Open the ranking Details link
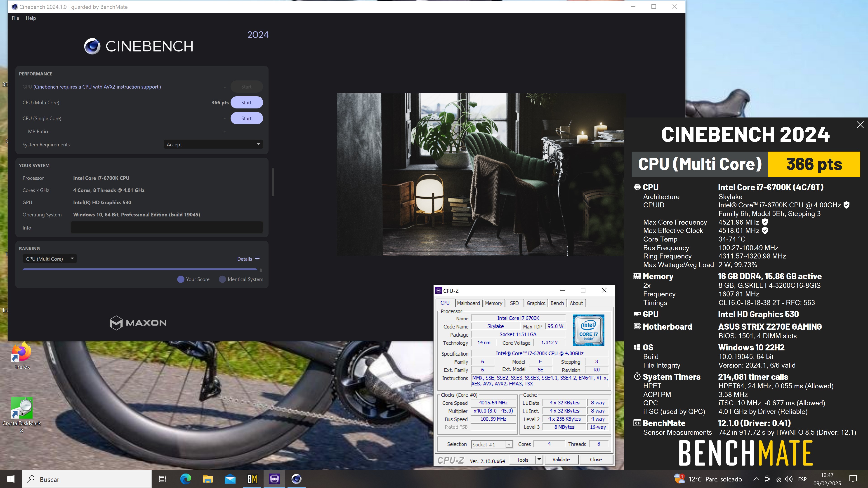Screen dimensions: 868x488 point(244,259)
